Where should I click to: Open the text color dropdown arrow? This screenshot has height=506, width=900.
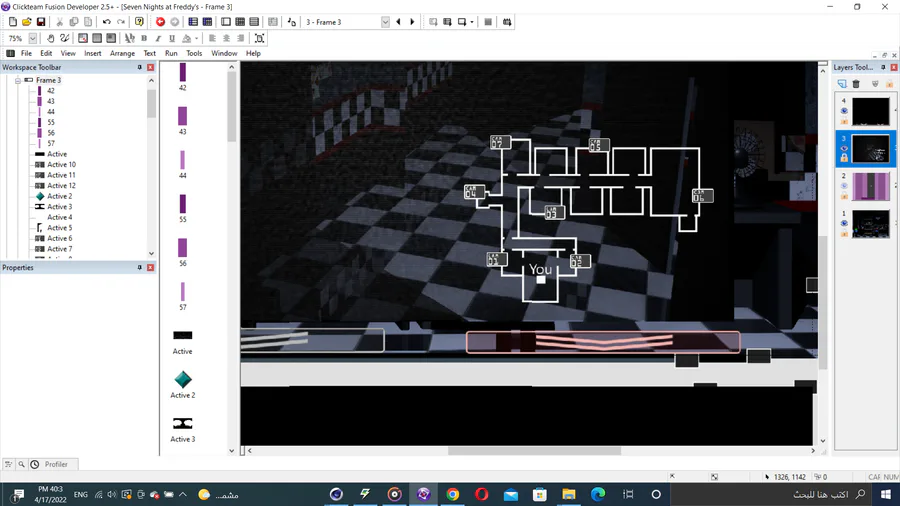[x=196, y=38]
